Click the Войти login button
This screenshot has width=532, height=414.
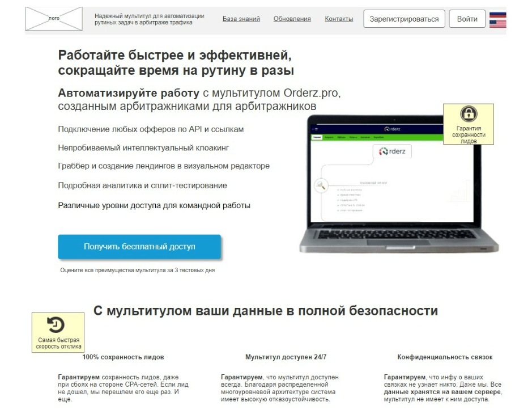pyautogui.click(x=467, y=19)
